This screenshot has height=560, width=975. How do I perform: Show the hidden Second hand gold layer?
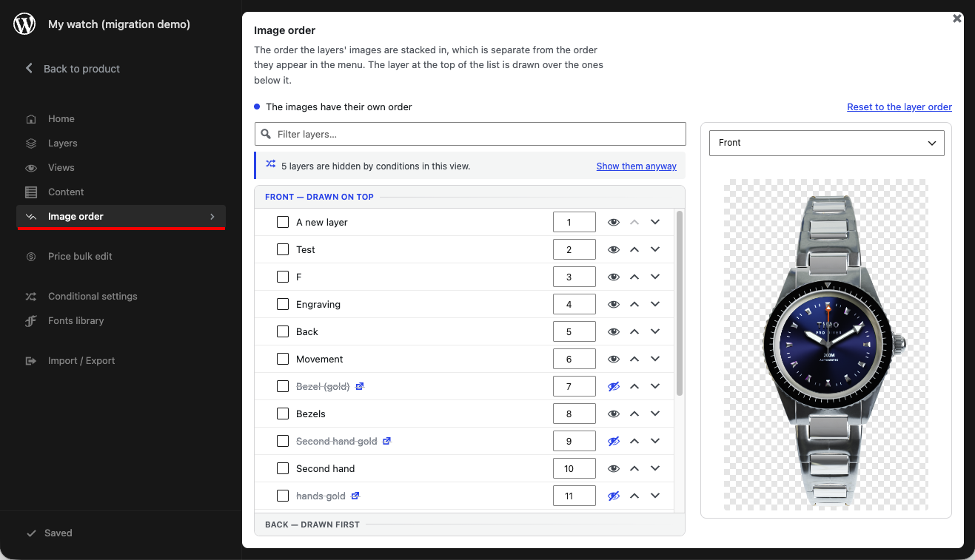click(614, 441)
